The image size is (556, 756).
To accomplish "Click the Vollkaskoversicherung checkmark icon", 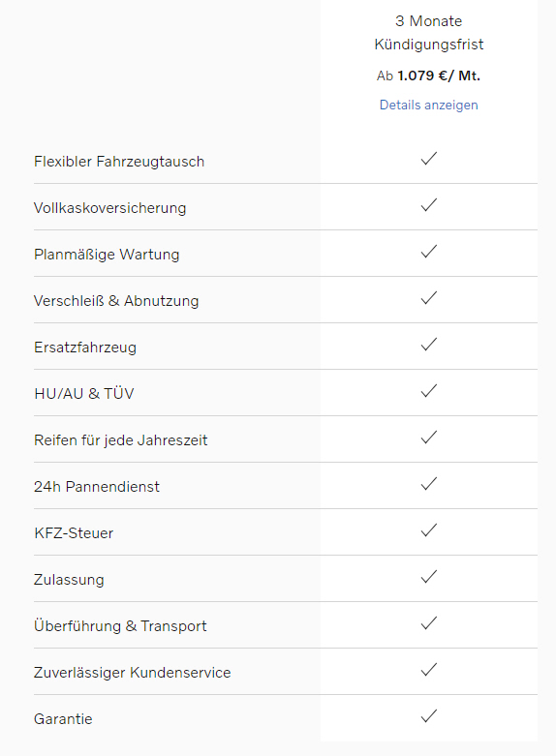I will point(428,205).
